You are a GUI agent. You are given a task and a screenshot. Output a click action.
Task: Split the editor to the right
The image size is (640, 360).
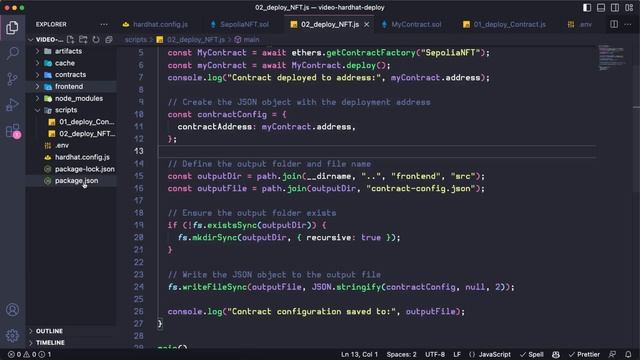614,24
